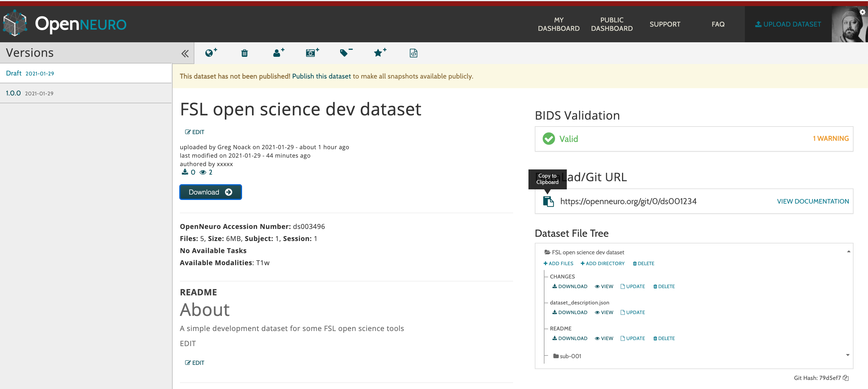Go to the FAQ page
The image size is (868, 389).
[x=718, y=24]
